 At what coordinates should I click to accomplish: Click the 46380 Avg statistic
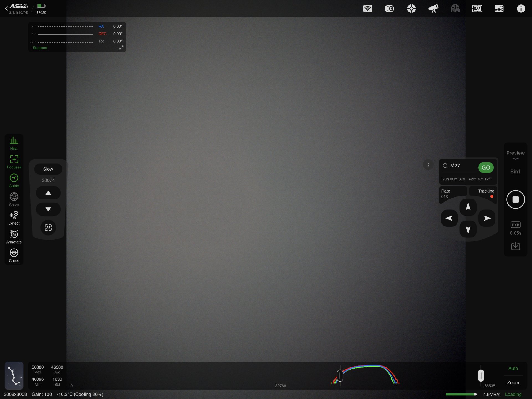(x=57, y=369)
